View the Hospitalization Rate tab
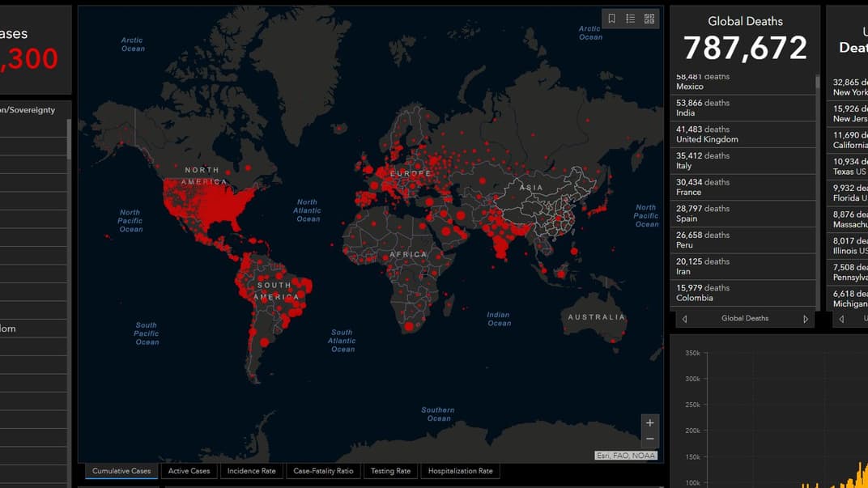Screen dimensions: 868x488 pyautogui.click(x=460, y=471)
